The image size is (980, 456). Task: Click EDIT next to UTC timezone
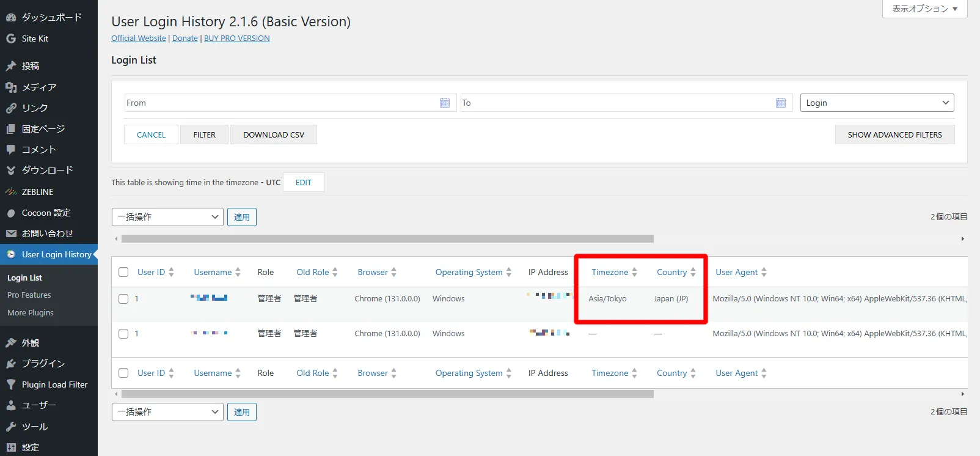click(304, 182)
